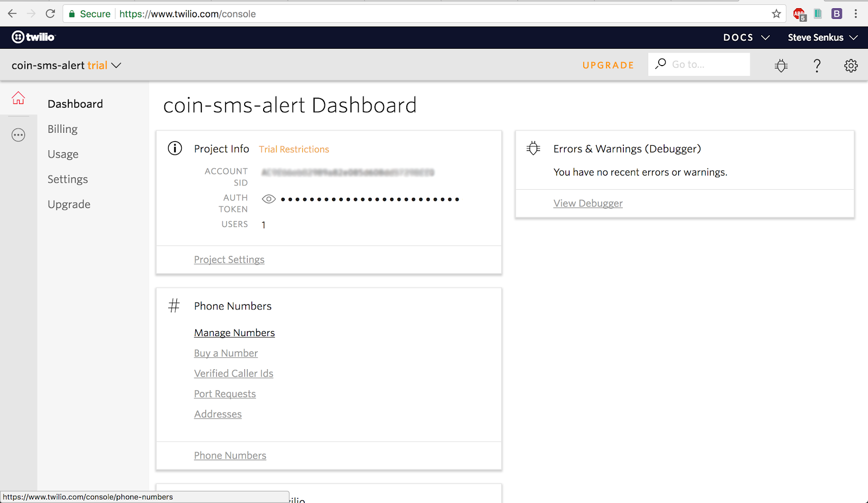Open the Trial Restrictions link
The height and width of the screenshot is (503, 868).
pyautogui.click(x=294, y=149)
